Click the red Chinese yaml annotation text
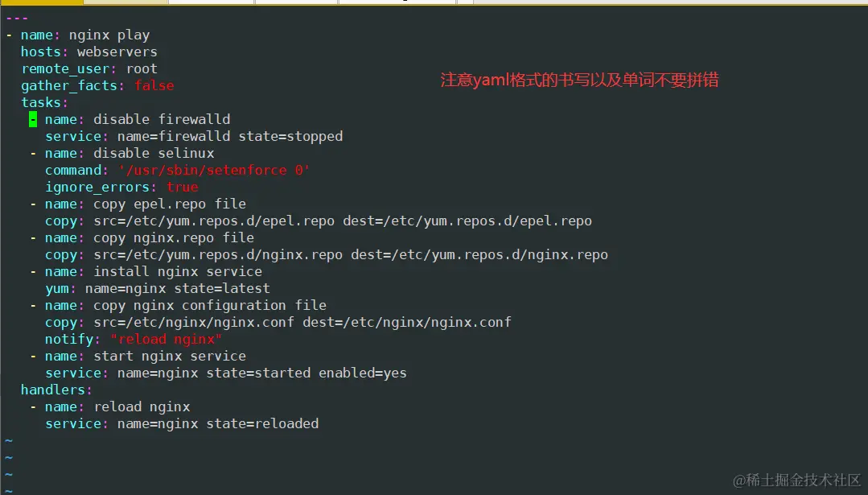The width and height of the screenshot is (868, 495). [579, 80]
